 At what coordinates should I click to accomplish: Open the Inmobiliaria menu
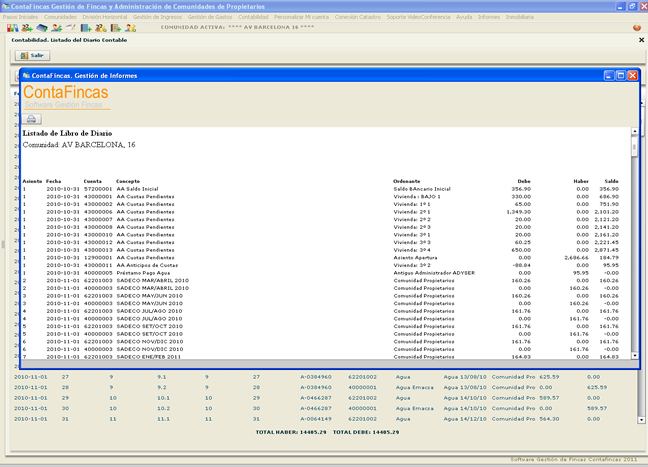(519, 17)
